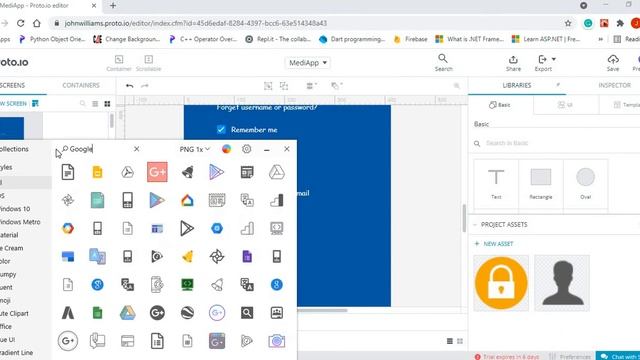Viewport: 640px width, 360px height.
Task: Choose the black circular Google Plus icon
Action: click(x=157, y=313)
